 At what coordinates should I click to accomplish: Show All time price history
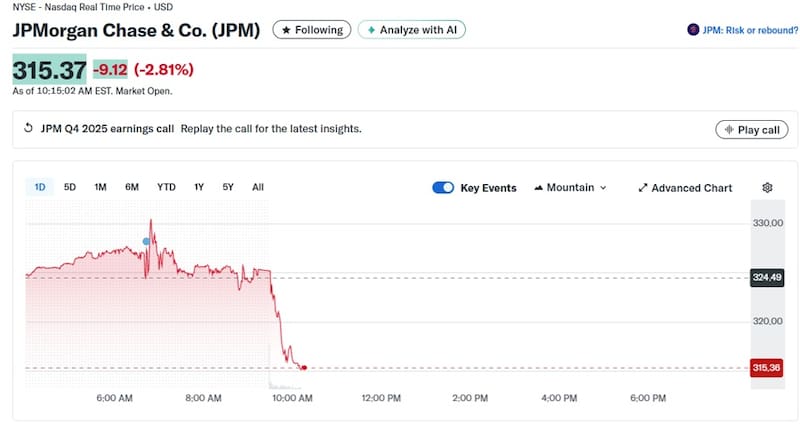coord(258,187)
